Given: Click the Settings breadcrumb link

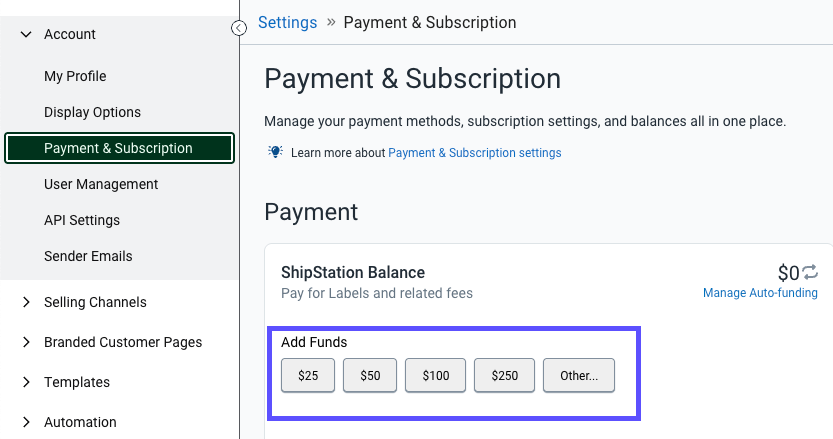Looking at the screenshot, I should point(287,22).
